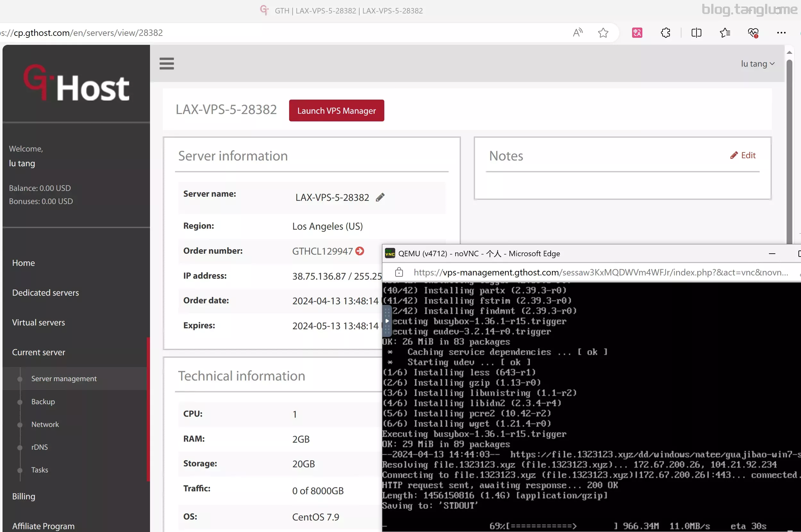Open Browser essentials heart icon
The height and width of the screenshot is (532, 801).
click(x=753, y=33)
